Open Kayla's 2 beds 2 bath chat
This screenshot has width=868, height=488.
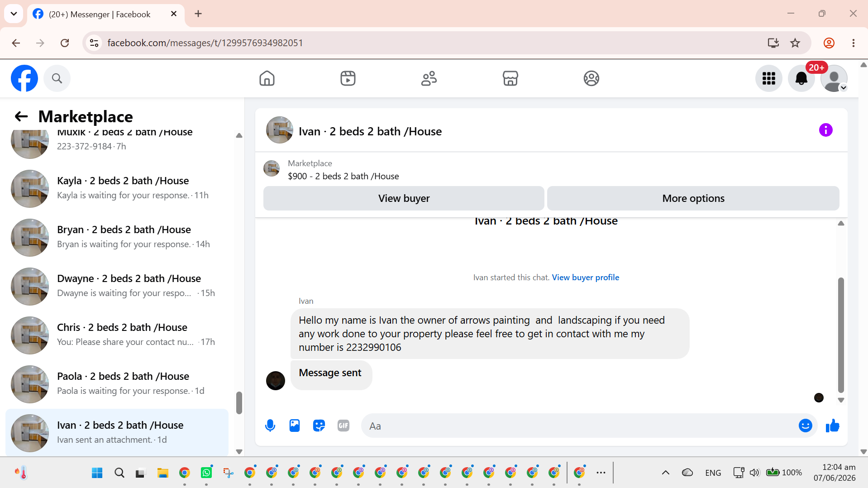[117, 188]
